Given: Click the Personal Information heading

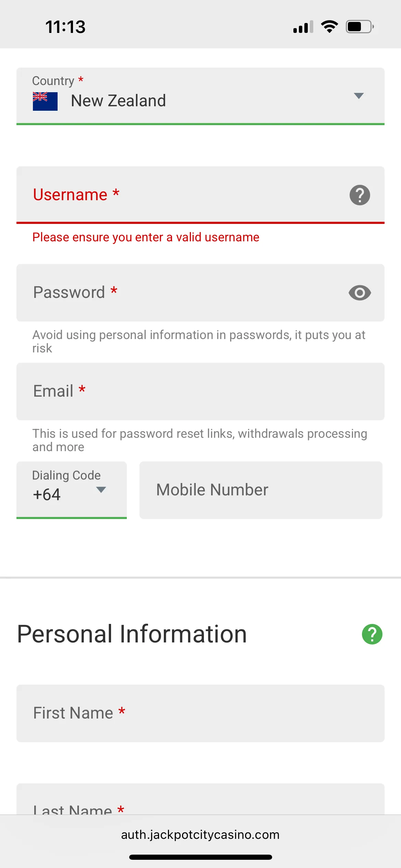Looking at the screenshot, I should click(132, 634).
